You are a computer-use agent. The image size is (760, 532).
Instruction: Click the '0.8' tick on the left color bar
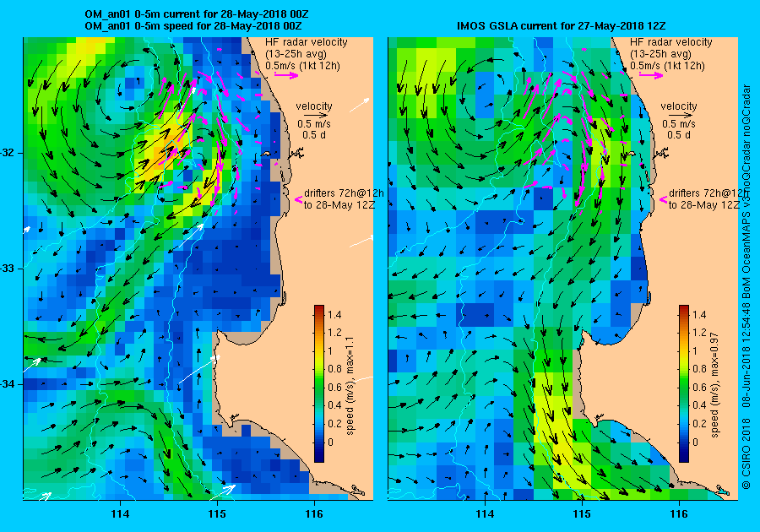(x=334, y=369)
